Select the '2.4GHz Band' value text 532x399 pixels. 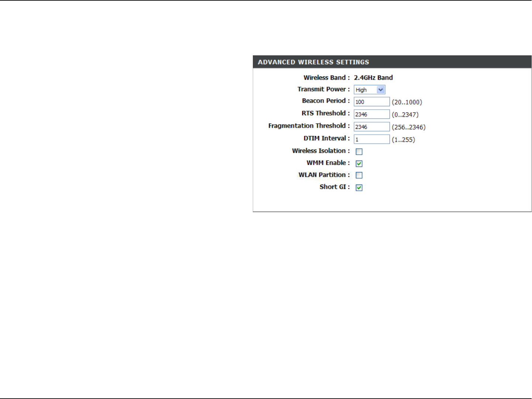[373, 78]
